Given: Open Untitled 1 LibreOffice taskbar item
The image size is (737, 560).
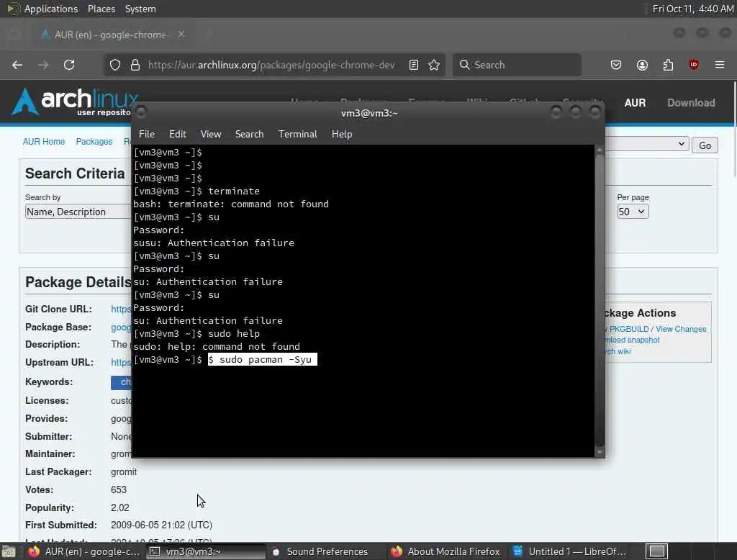Looking at the screenshot, I should pos(570,551).
